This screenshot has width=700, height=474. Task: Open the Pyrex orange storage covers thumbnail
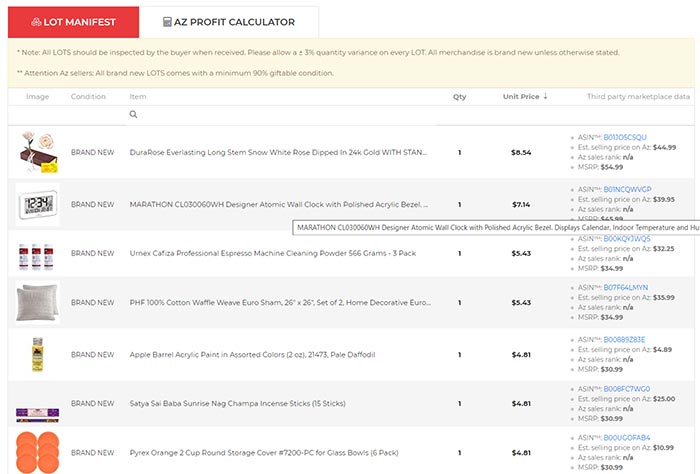(38, 452)
